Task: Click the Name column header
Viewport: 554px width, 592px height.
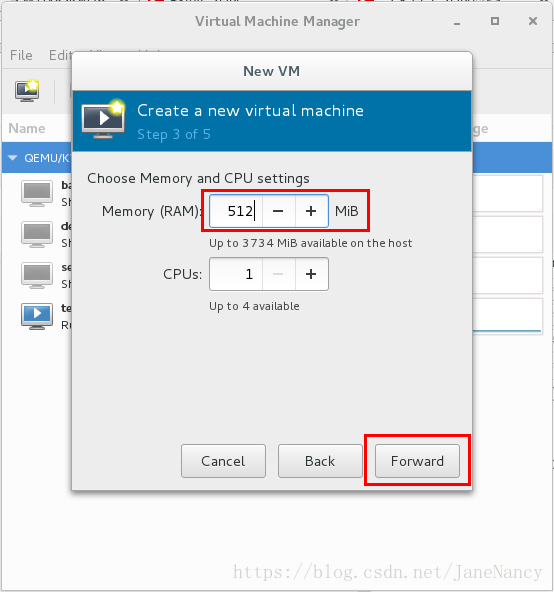Action: tap(27, 128)
